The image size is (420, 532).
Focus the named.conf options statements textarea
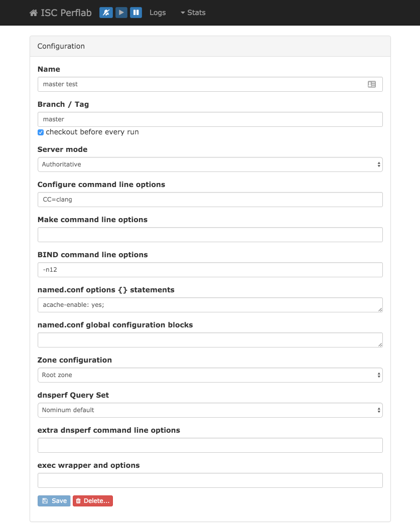pos(210,305)
